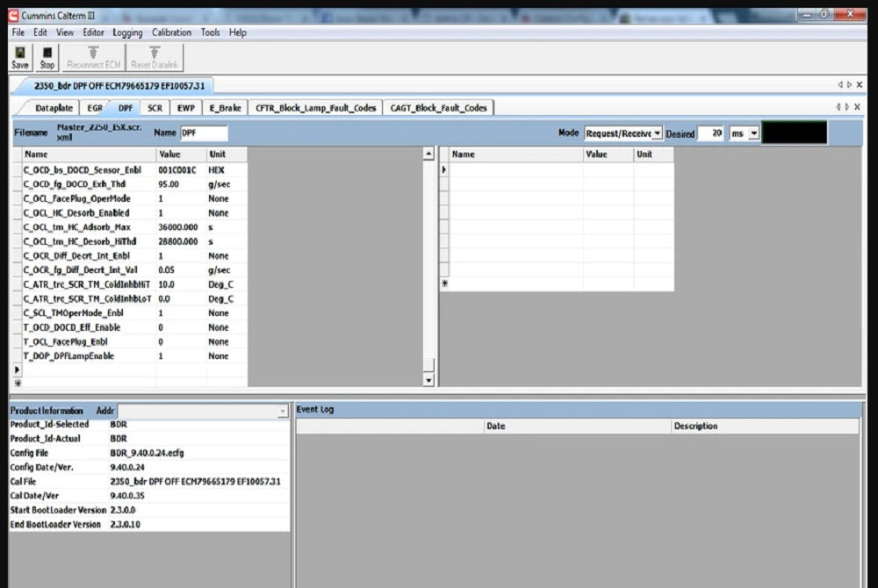Click the Cummins Calterm III title bar logo
This screenshot has width=878, height=588.
point(14,15)
